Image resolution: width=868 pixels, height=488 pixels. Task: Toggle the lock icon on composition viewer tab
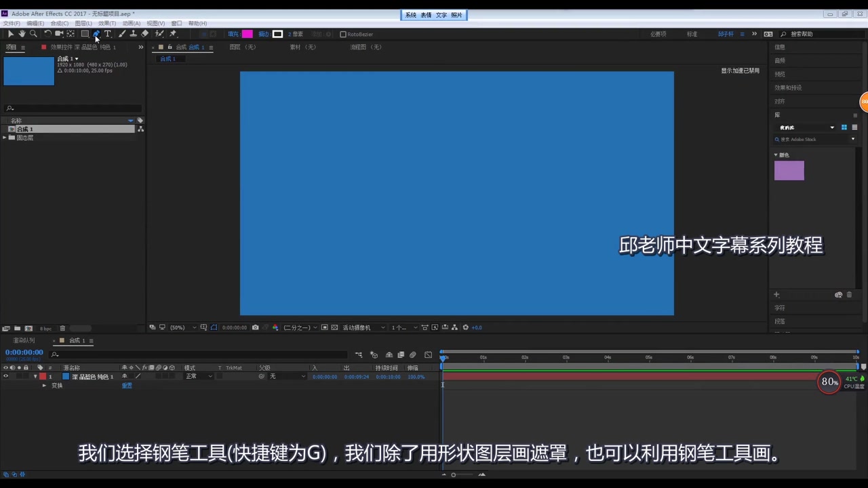pyautogui.click(x=170, y=47)
